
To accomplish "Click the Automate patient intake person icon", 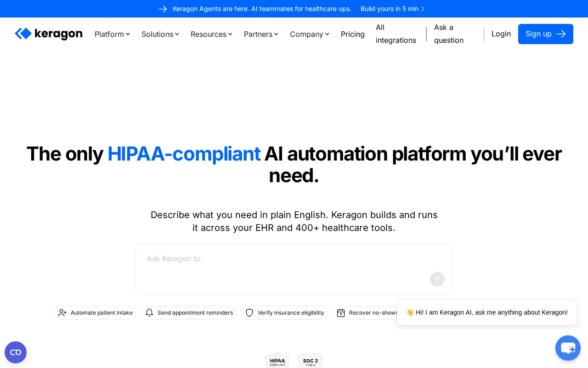I will click(62, 313).
